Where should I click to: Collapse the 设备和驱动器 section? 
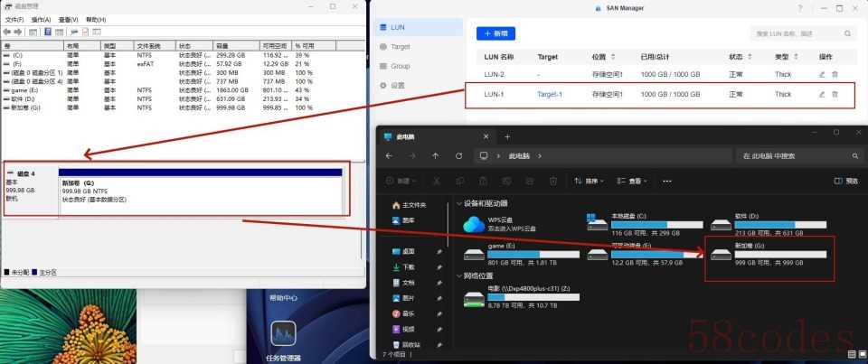(x=459, y=203)
